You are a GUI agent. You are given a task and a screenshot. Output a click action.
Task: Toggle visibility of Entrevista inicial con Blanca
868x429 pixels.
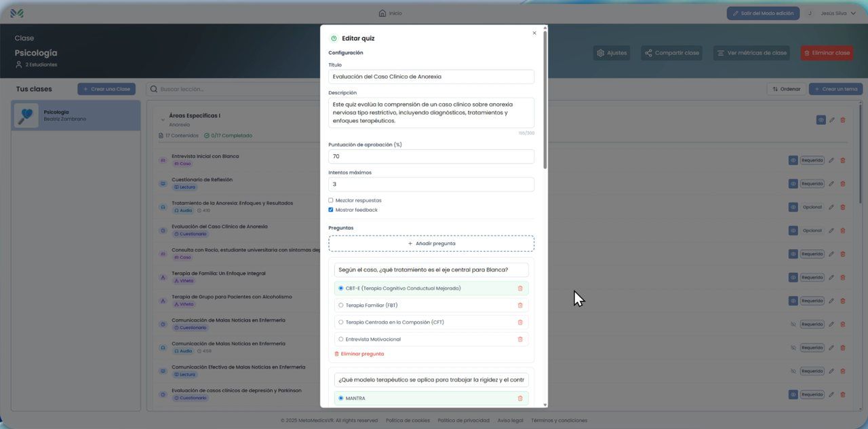pyautogui.click(x=793, y=160)
